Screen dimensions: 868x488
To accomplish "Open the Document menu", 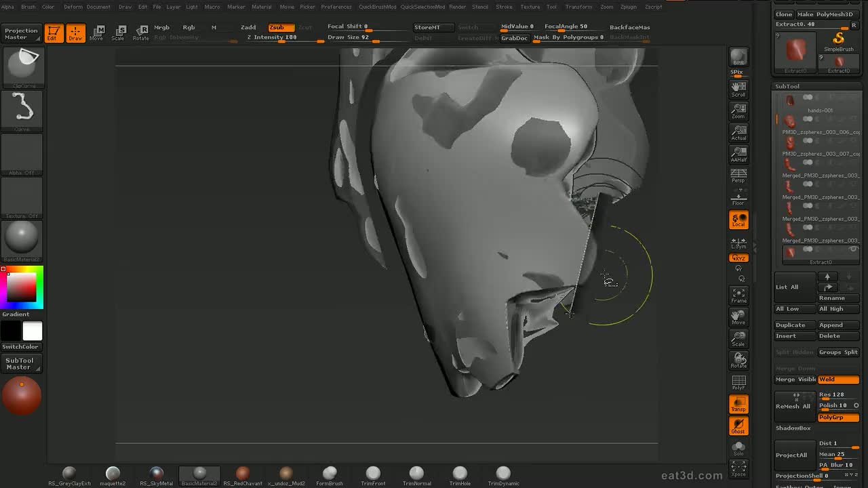I will coord(98,7).
